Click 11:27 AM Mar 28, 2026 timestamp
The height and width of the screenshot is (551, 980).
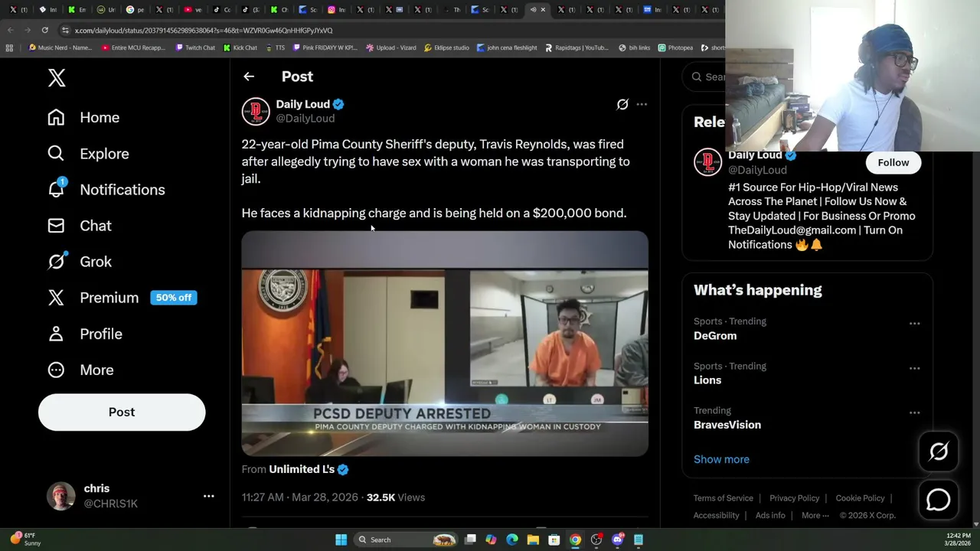click(x=300, y=497)
